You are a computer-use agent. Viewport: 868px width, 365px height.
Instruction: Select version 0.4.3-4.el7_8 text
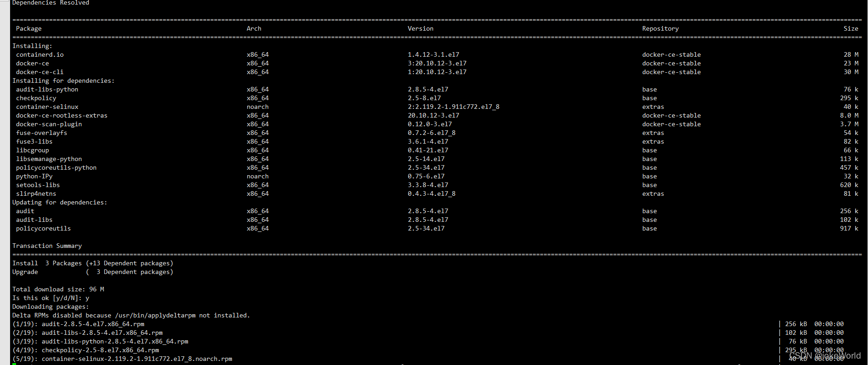click(432, 193)
